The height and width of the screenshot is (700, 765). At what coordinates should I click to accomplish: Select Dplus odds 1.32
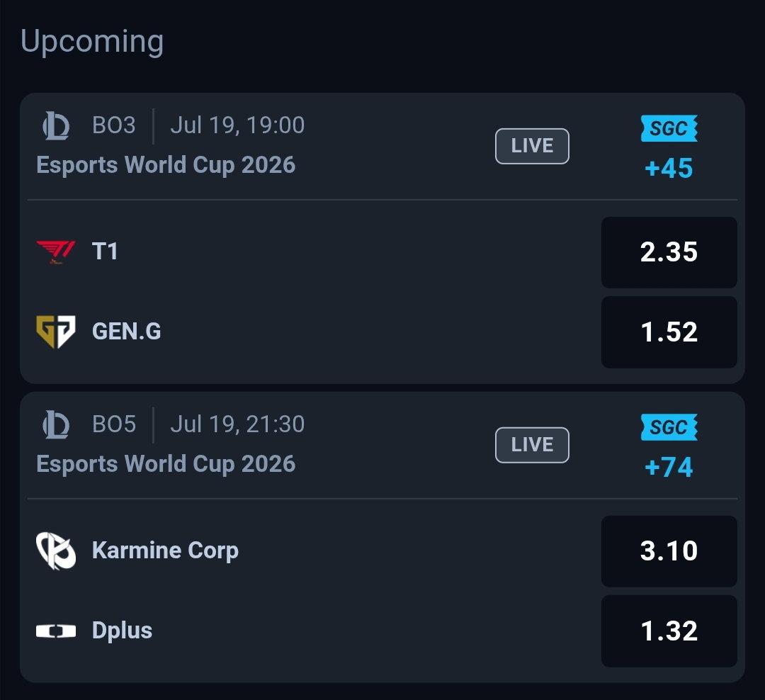(669, 631)
